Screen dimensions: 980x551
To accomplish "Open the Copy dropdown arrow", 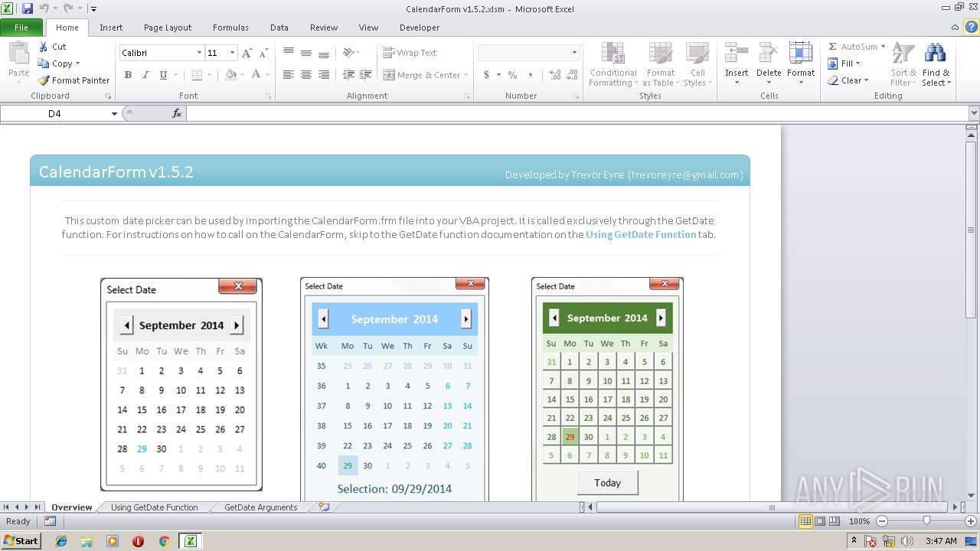I will pos(77,64).
